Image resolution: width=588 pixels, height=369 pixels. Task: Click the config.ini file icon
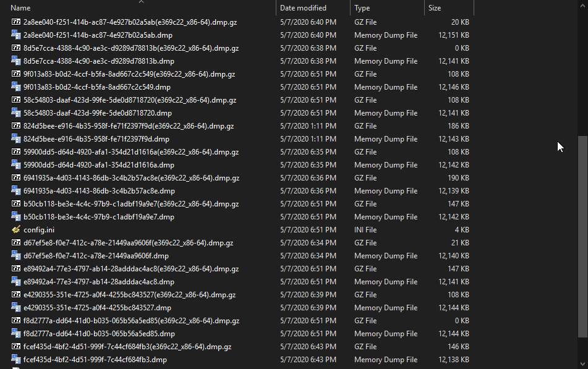tap(15, 229)
